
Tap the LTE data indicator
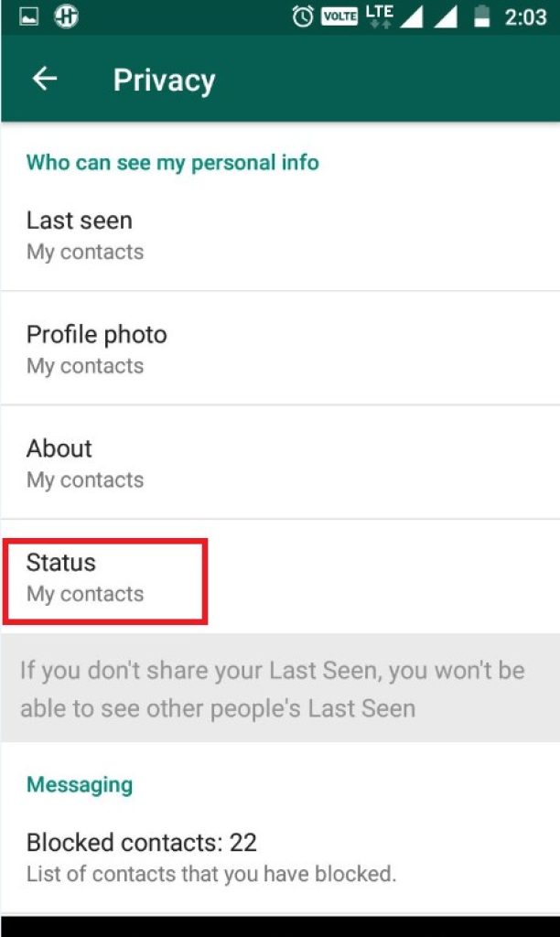pyautogui.click(x=378, y=17)
